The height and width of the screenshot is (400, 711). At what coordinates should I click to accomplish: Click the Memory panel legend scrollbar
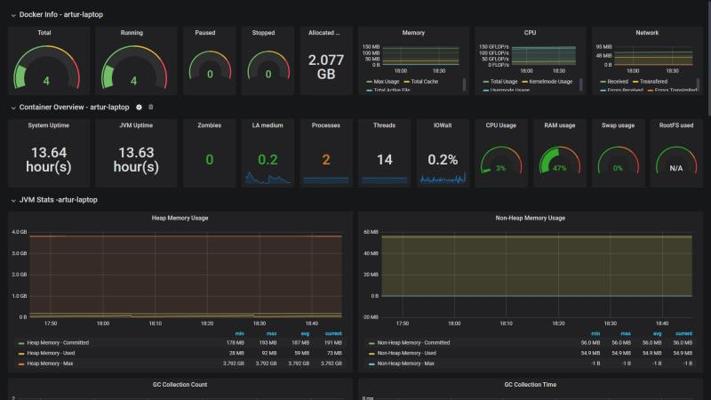click(x=464, y=84)
